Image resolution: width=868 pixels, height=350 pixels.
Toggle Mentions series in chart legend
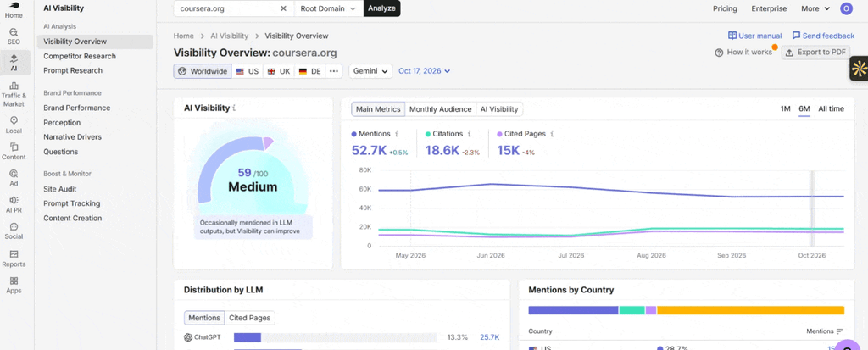(371, 133)
